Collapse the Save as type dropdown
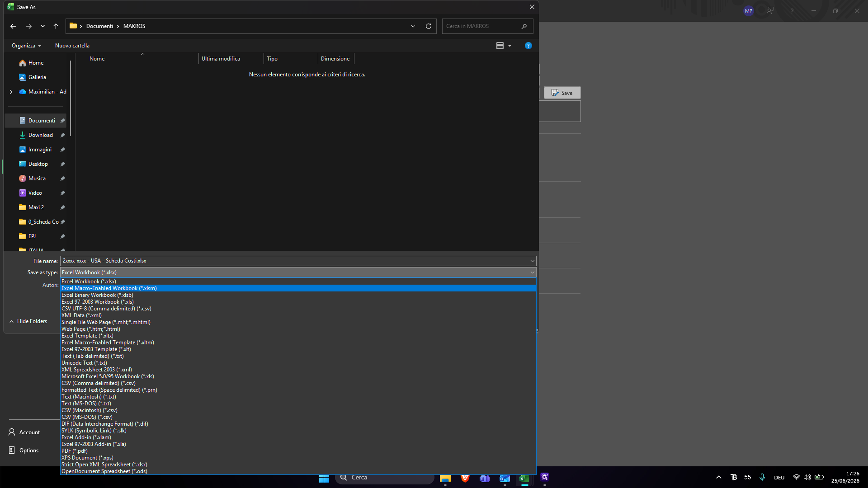Viewport: 868px width, 488px height. 532,272
